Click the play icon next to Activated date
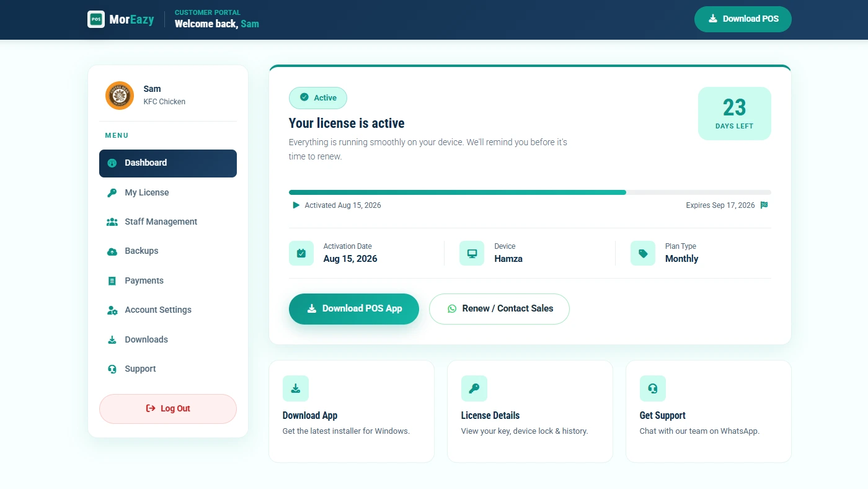This screenshot has height=489, width=868. click(x=296, y=205)
